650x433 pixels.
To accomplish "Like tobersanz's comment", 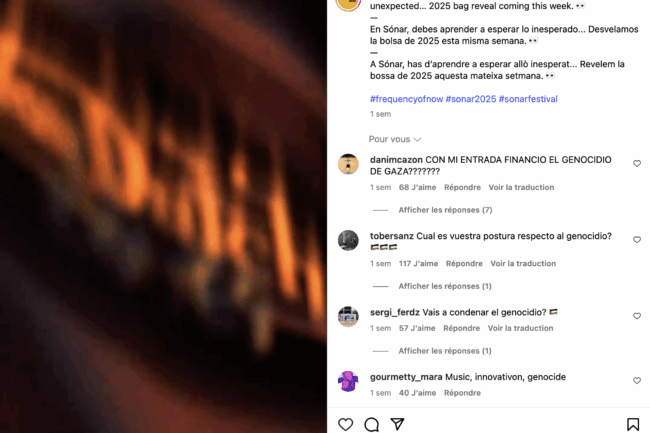I will tap(637, 240).
